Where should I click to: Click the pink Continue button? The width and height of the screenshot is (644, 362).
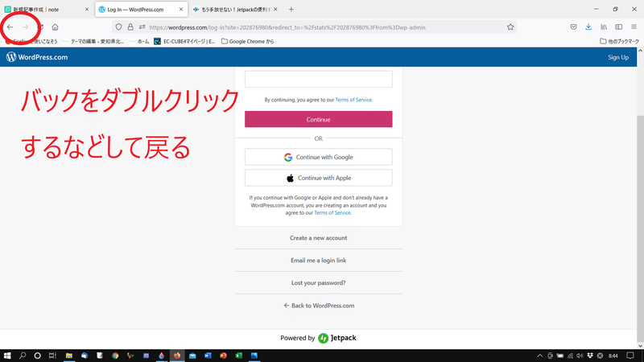tap(318, 119)
